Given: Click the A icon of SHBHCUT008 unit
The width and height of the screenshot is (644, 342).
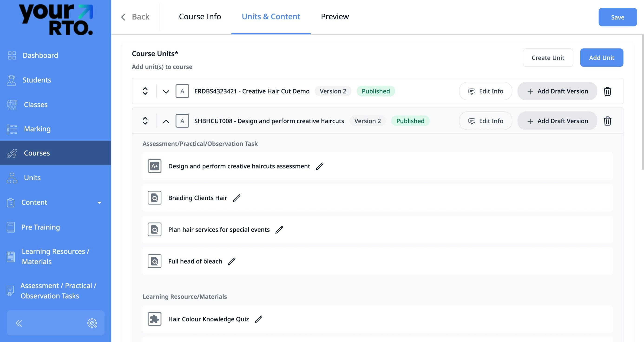Looking at the screenshot, I should pyautogui.click(x=182, y=121).
